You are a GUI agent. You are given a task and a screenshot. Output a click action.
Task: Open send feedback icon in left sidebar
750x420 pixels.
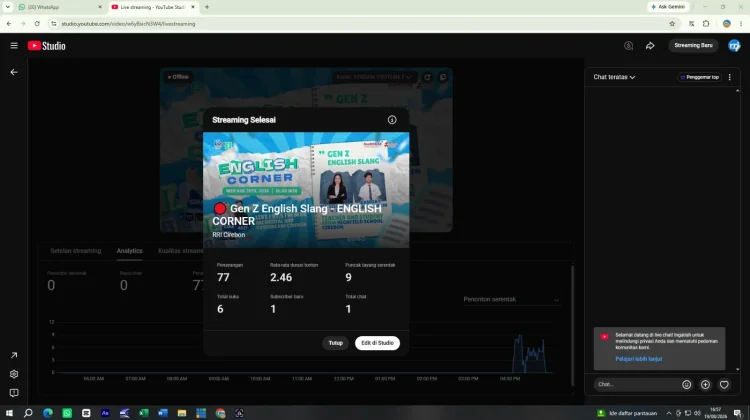14,393
